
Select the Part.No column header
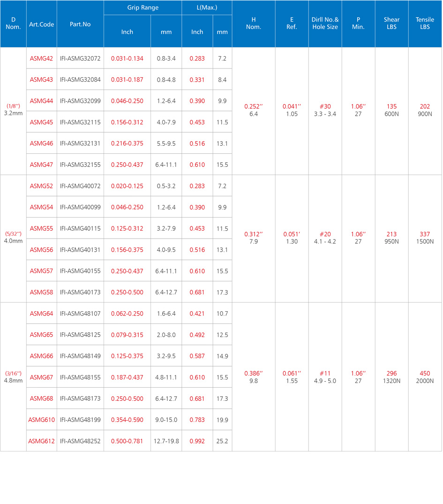[80, 24]
